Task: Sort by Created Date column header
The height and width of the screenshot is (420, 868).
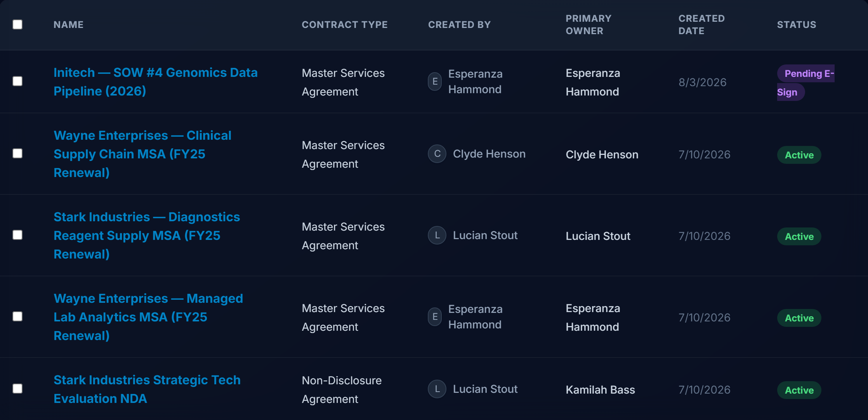Action: point(701,24)
